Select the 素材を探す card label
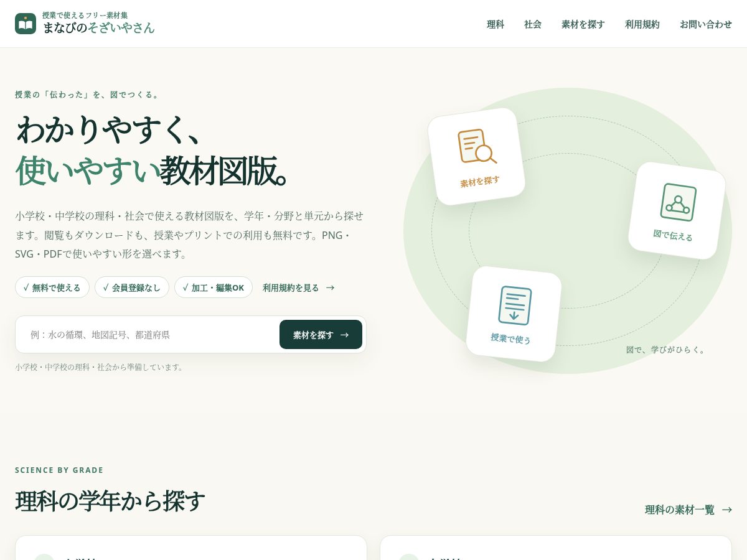The width and height of the screenshot is (747, 560). click(x=480, y=181)
